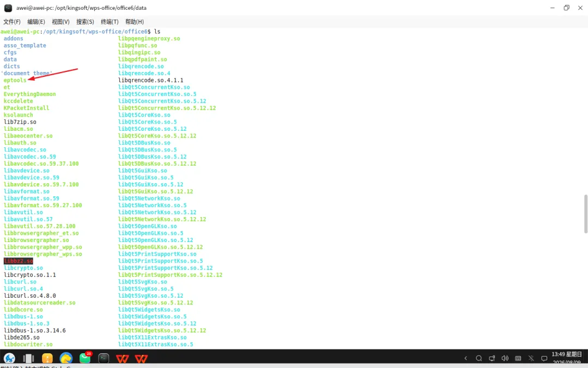Click the libQt5WidgetsKso.so.5.12.12 file name

(162, 330)
